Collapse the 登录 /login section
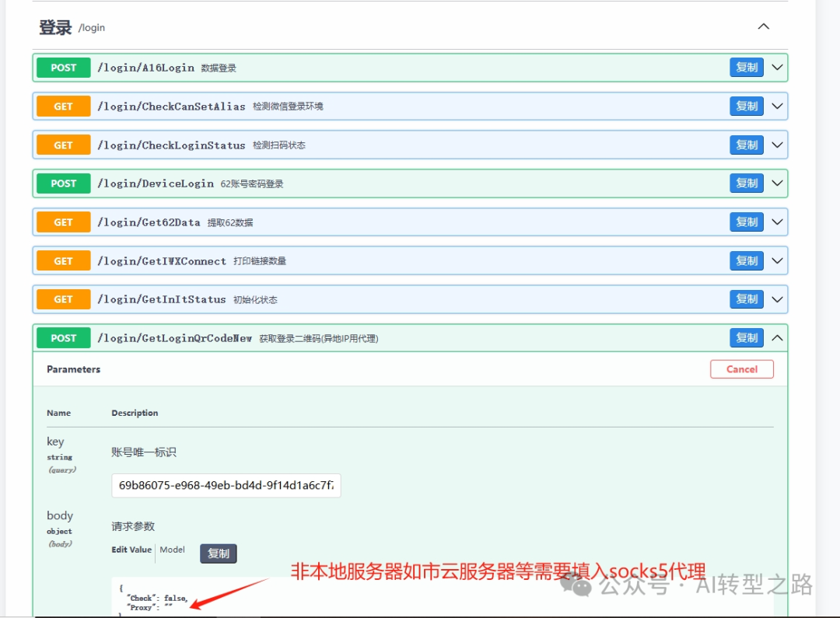This screenshot has width=840, height=618. (x=763, y=26)
